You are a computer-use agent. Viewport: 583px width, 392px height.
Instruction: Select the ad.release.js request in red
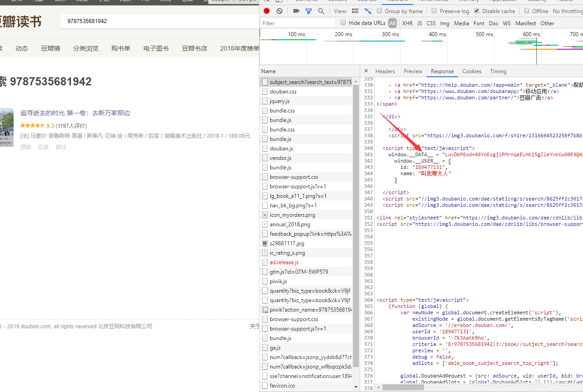[x=306, y=262]
